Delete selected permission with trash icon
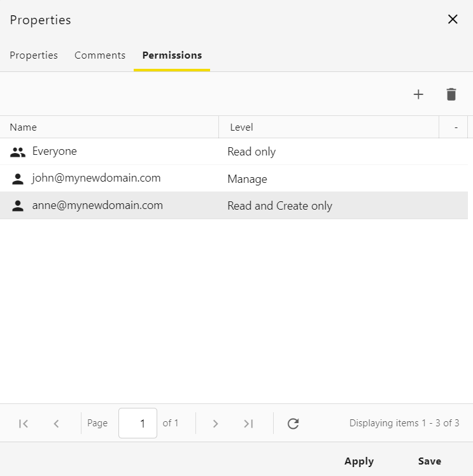The height and width of the screenshot is (476, 473). coord(451,94)
